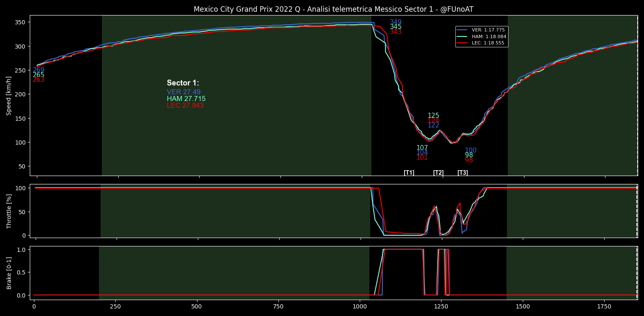Click the [T2] corner marker
This screenshot has width=644, height=316.
tap(439, 173)
